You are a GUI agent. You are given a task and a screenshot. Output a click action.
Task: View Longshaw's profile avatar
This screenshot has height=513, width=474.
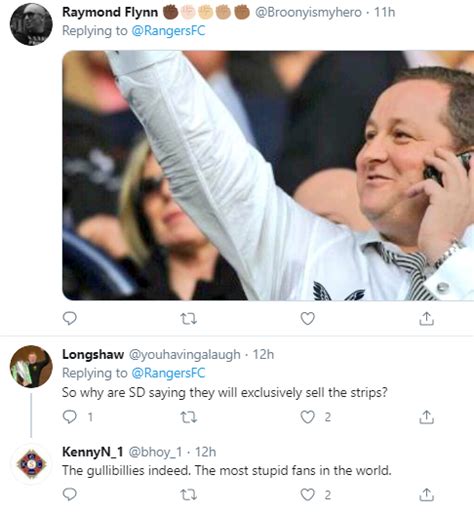click(31, 366)
